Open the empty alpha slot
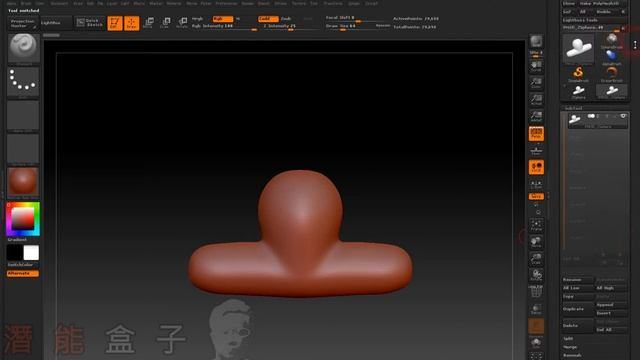 23,116
